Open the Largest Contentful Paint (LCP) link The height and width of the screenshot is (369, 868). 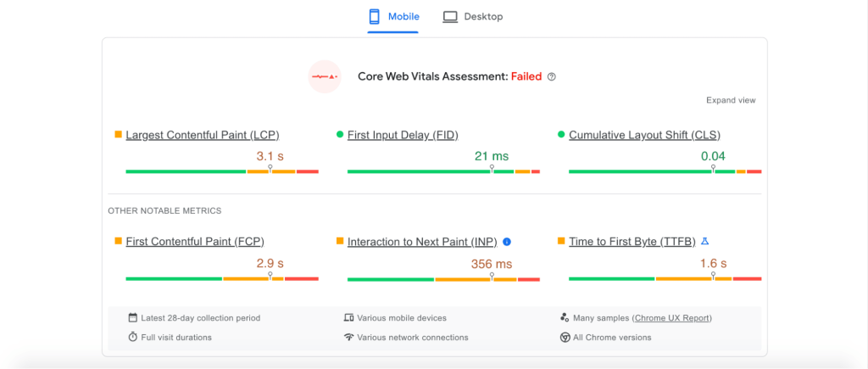coord(202,135)
